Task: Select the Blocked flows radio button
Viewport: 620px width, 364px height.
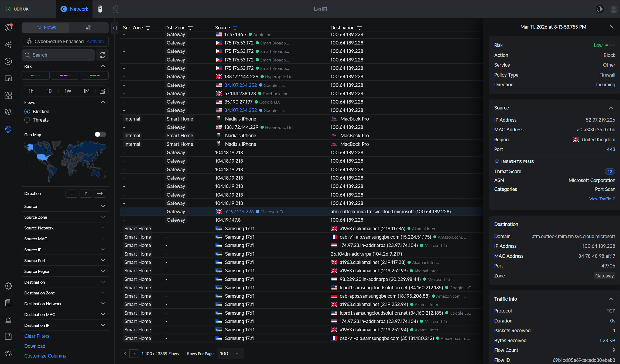Action: tap(27, 112)
